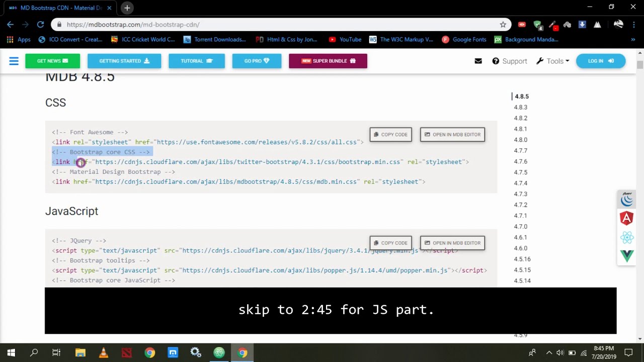This screenshot has width=644, height=362.
Task: Click the GETTING STARTED button
Action: (124, 61)
